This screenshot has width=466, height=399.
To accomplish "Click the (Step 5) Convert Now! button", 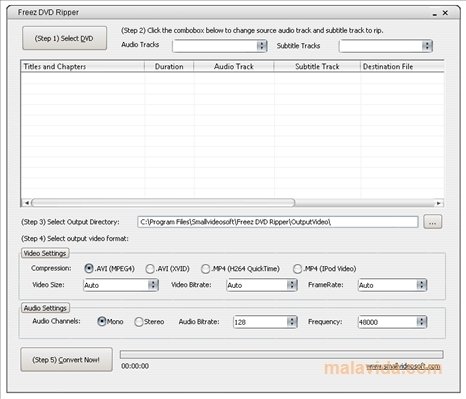I will [66, 360].
